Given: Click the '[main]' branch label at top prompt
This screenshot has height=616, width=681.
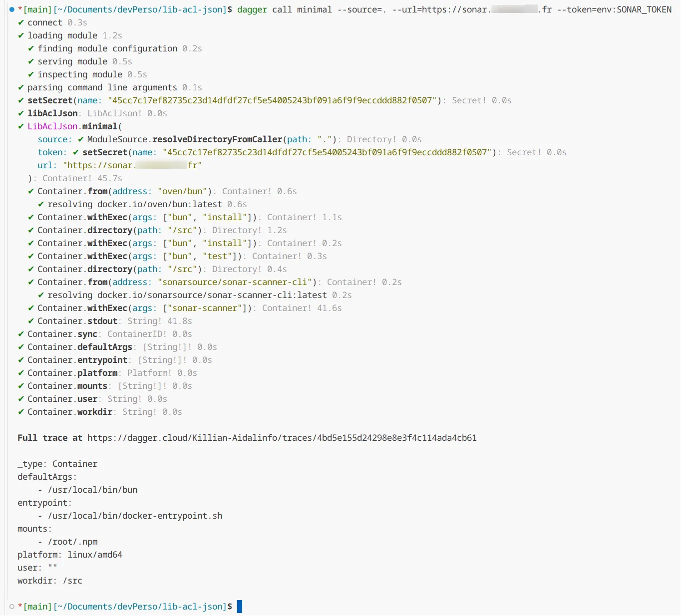Looking at the screenshot, I should click(x=37, y=9).
